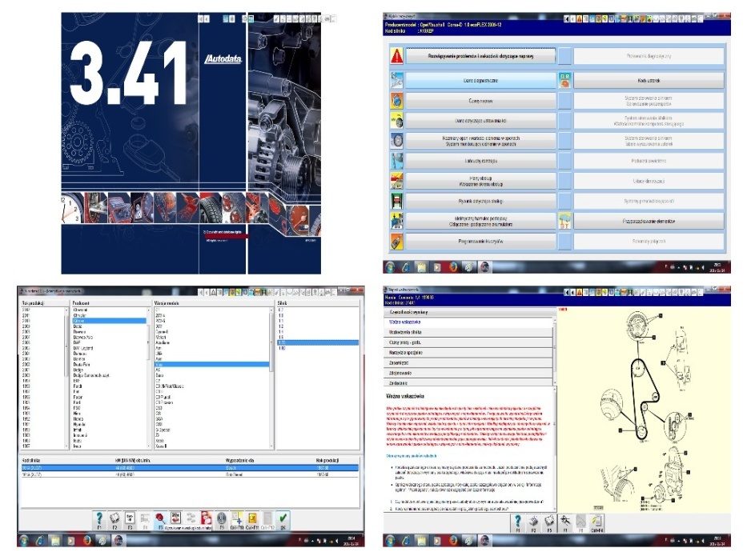Open the Przyporządkowanie elementów button
The width and height of the screenshot is (747, 560).
coord(649,222)
